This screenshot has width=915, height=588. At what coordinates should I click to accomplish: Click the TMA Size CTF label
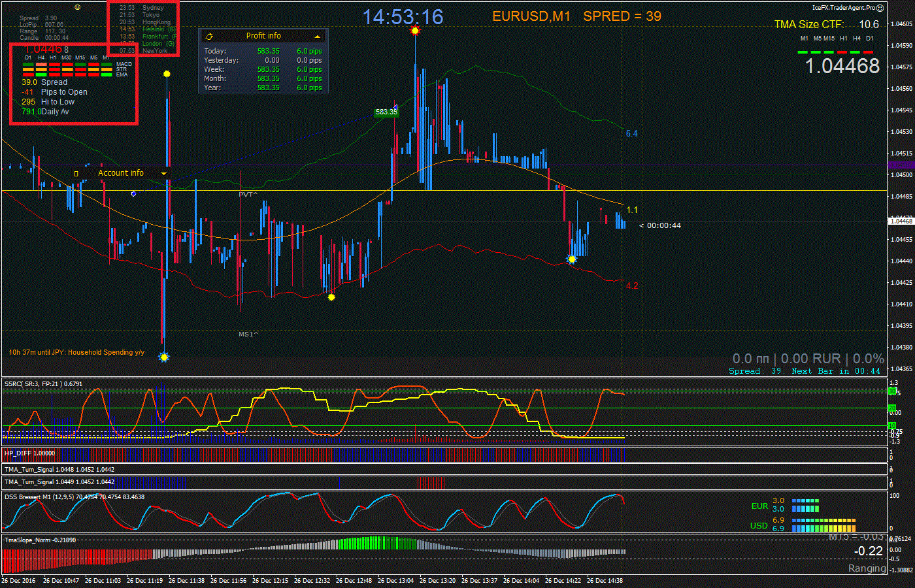809,25
